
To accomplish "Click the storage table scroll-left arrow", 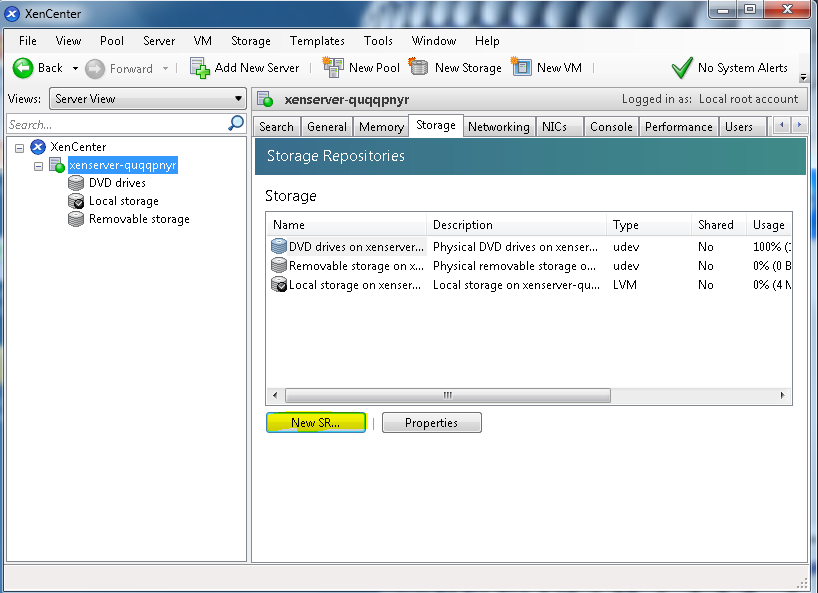I will pos(275,395).
